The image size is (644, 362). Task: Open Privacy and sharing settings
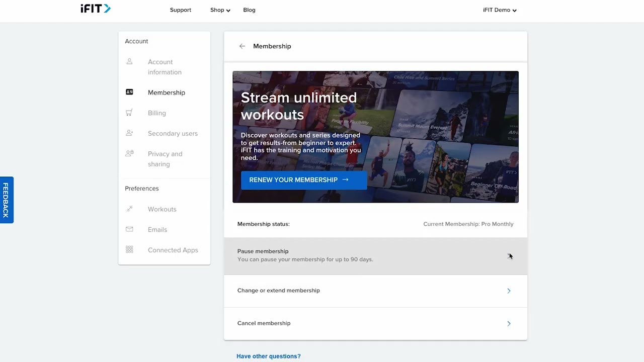165,159
